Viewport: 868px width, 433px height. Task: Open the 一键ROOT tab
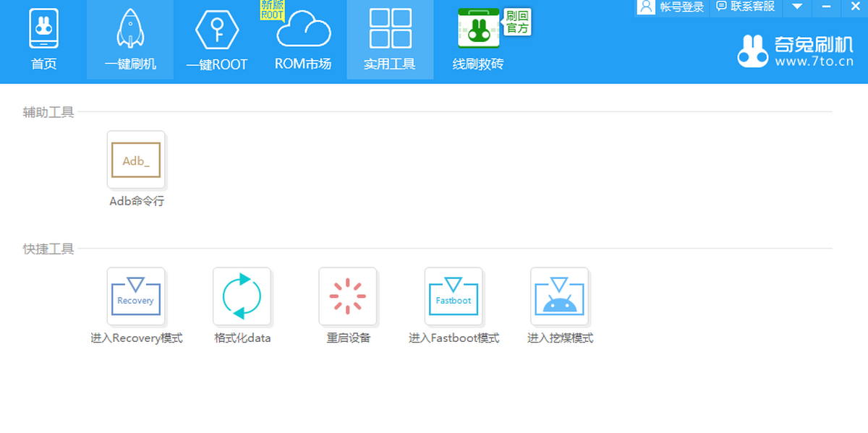[217, 40]
